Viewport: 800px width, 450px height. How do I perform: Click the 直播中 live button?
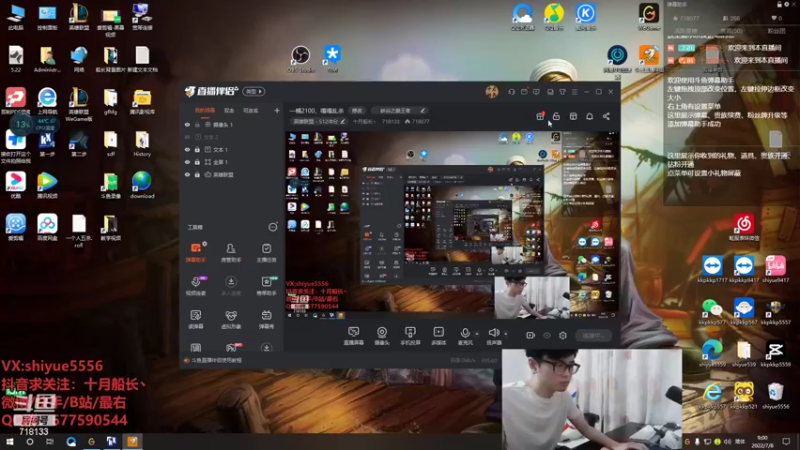click(x=593, y=335)
